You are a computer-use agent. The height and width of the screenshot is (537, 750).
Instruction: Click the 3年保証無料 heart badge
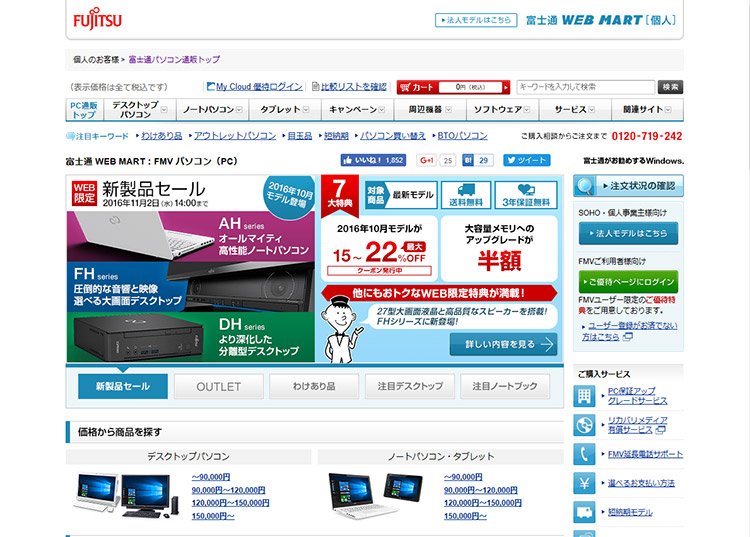(526, 195)
